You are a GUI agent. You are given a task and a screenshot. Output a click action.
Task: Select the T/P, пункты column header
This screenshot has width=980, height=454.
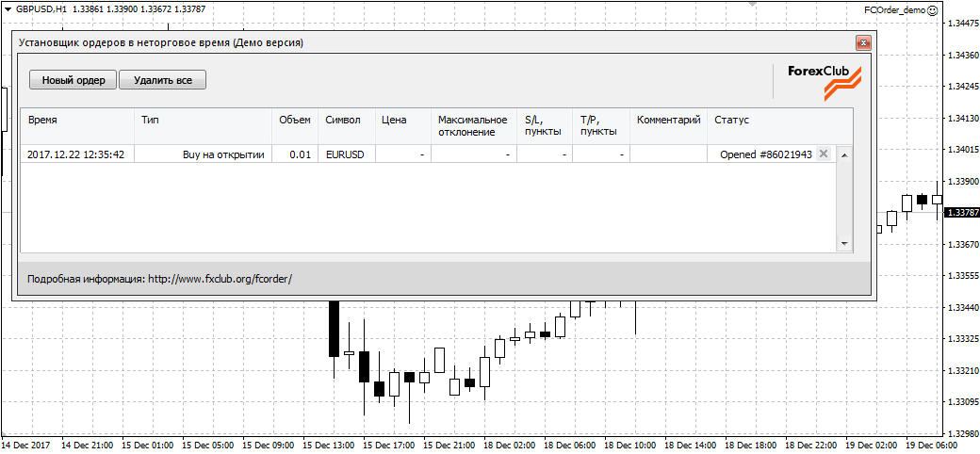(600, 126)
